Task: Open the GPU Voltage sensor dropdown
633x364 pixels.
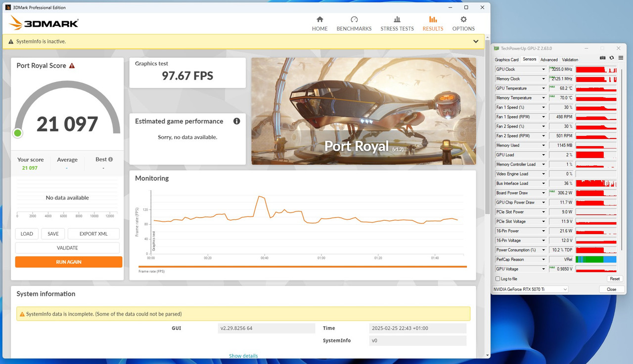Action: pos(543,269)
